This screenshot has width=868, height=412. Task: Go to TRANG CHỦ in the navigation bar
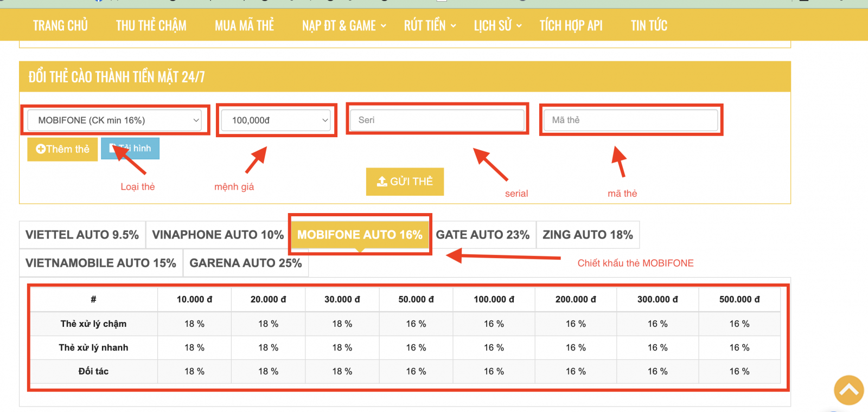tap(60, 25)
